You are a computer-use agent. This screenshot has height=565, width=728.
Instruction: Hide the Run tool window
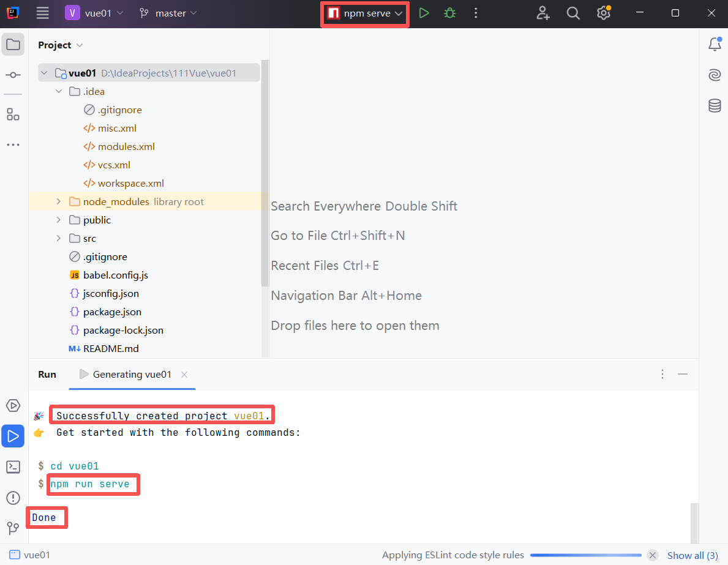click(683, 374)
